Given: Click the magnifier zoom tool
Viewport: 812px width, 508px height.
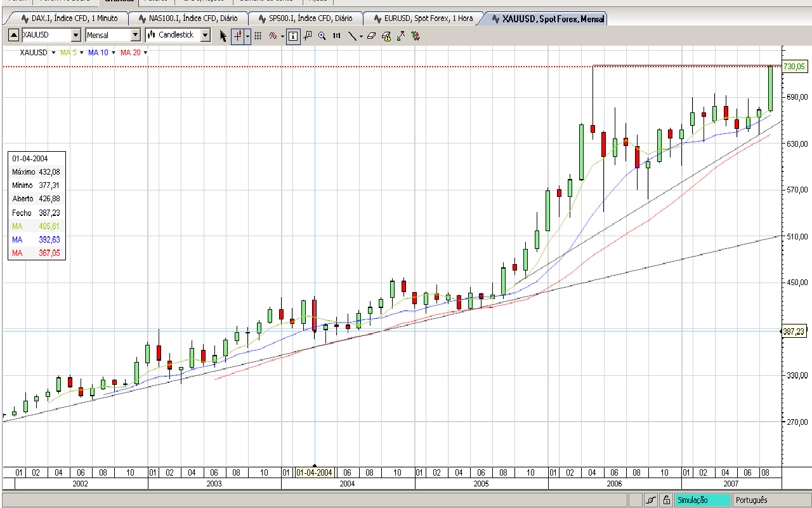Looking at the screenshot, I should (x=322, y=36).
